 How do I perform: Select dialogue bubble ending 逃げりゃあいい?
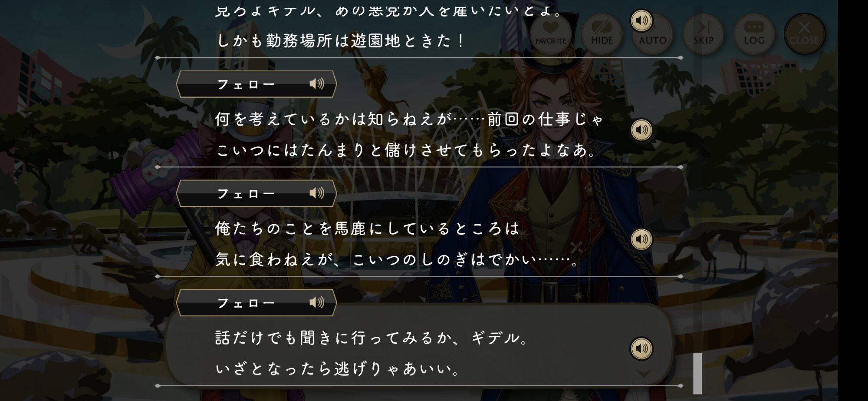pos(419,345)
